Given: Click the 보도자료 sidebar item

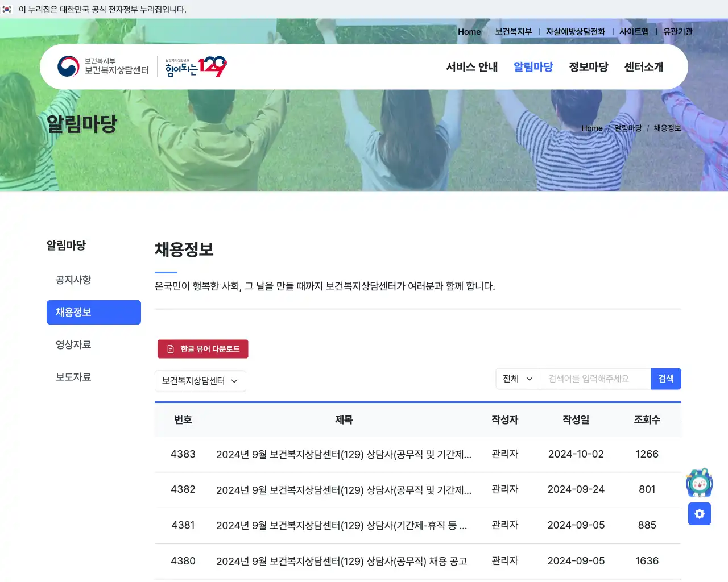Looking at the screenshot, I should [73, 377].
